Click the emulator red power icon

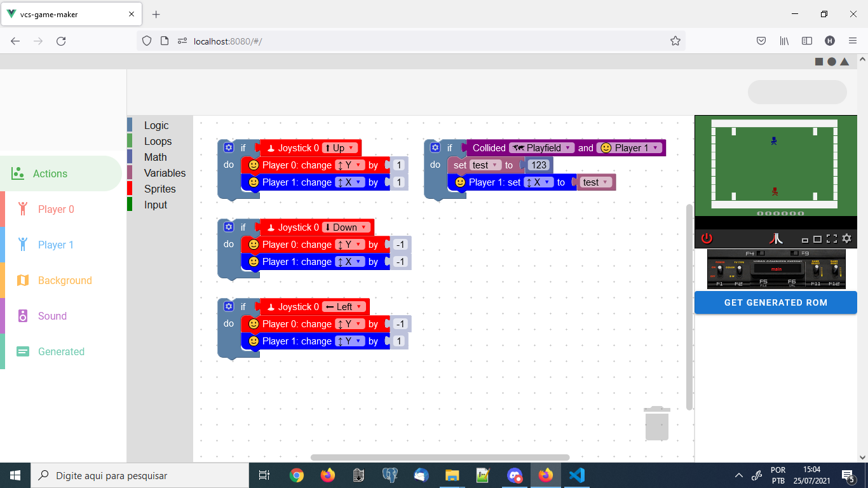pyautogui.click(x=707, y=239)
